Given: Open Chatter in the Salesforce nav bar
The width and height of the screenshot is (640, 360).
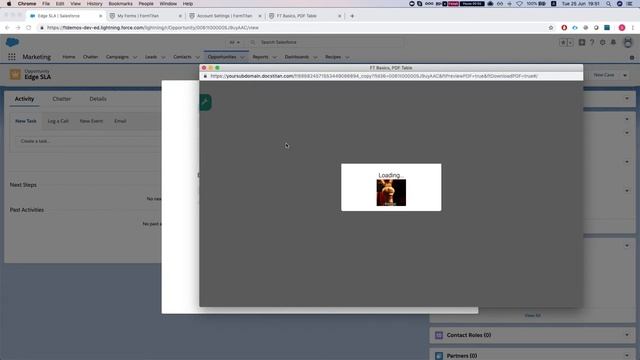Looking at the screenshot, I should [x=90, y=57].
